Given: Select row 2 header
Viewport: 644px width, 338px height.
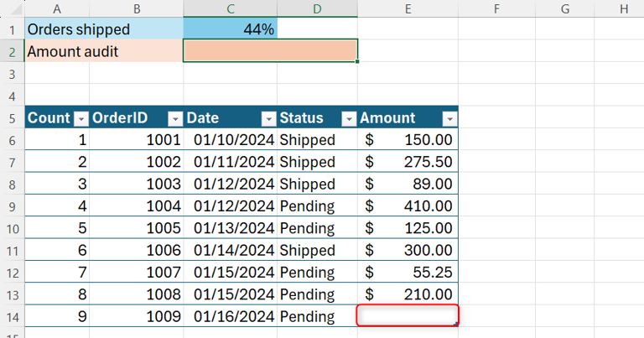Looking at the screenshot, I should pyautogui.click(x=13, y=52).
